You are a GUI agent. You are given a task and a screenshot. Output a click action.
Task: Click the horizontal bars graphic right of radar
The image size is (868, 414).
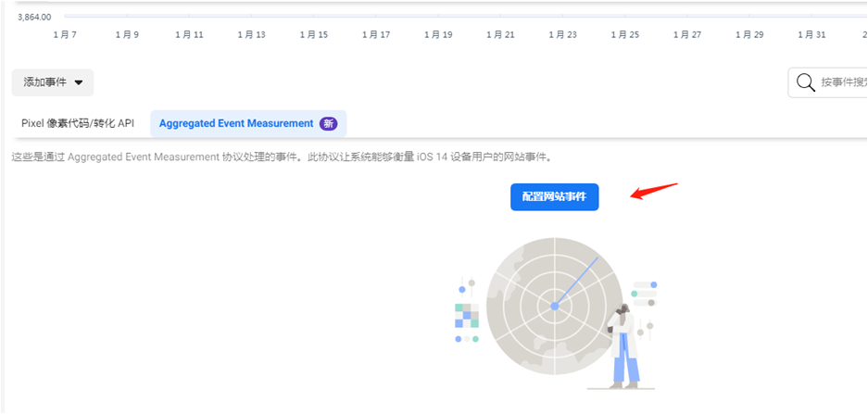(x=644, y=294)
